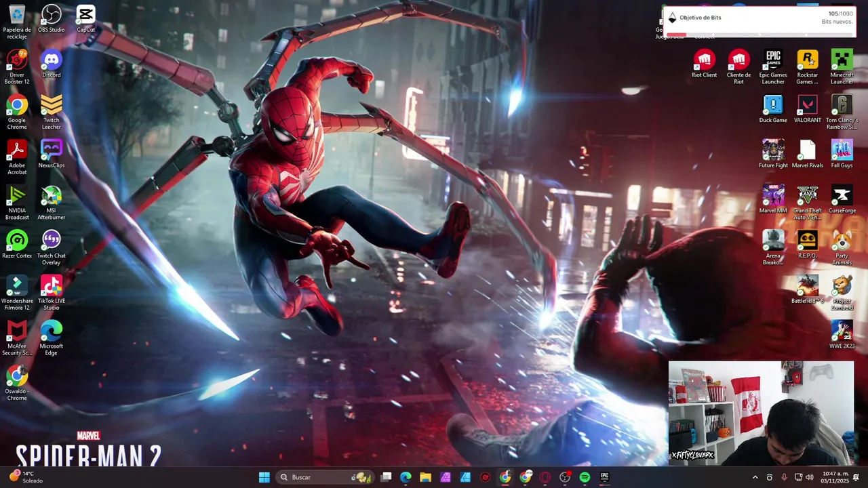868x488 pixels.
Task: Select the Arena Breakout icon
Action: click(x=773, y=248)
